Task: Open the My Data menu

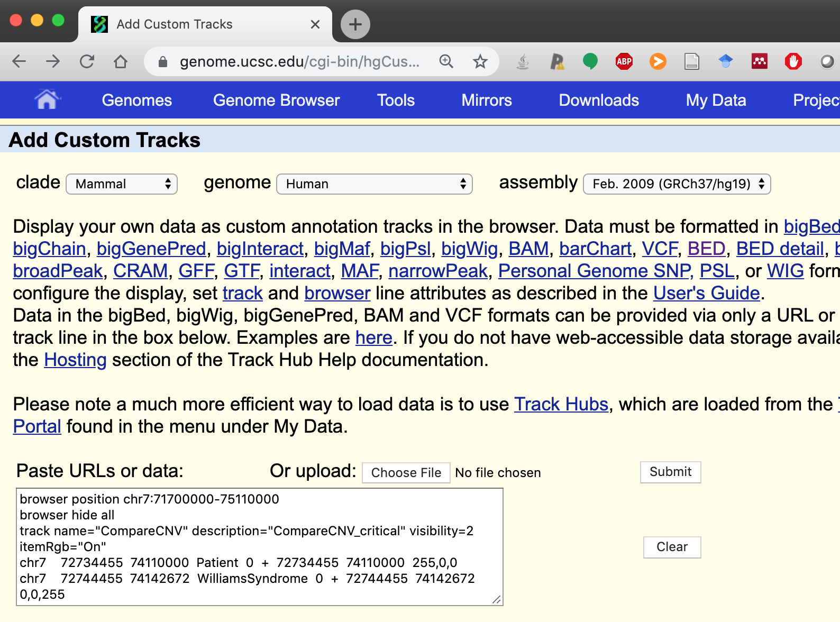Action: point(716,100)
